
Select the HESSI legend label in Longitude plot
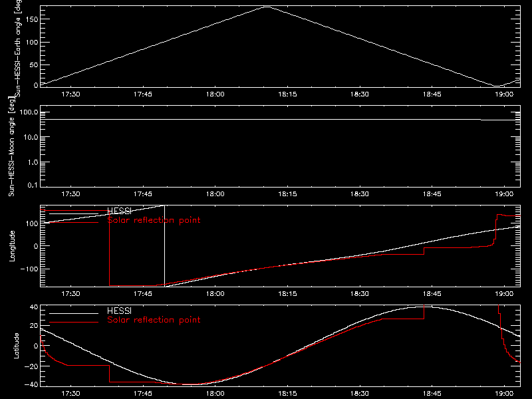coord(119,211)
